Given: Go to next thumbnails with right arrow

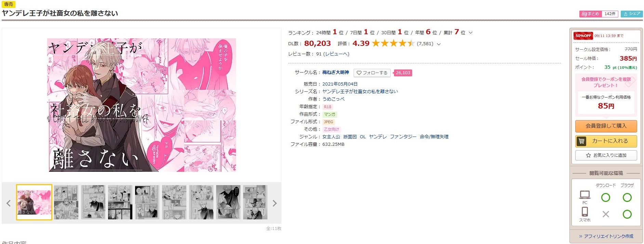Looking at the screenshot, I should tap(275, 203).
